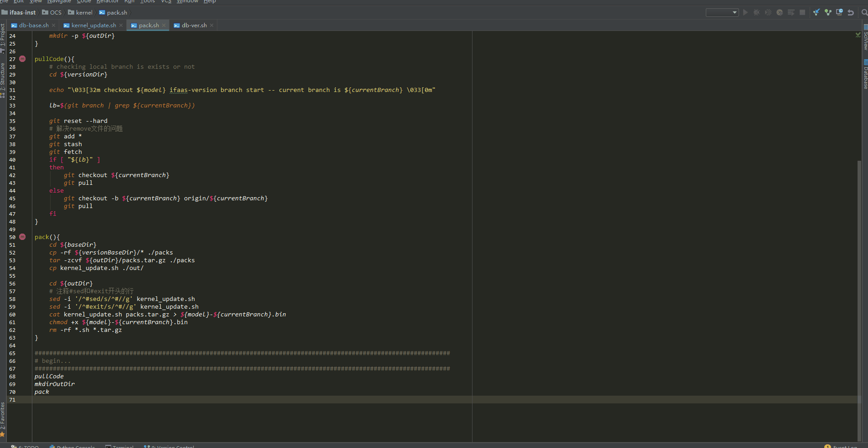868x448 pixels.
Task: Toggle the Database side panel
Action: pyautogui.click(x=865, y=75)
